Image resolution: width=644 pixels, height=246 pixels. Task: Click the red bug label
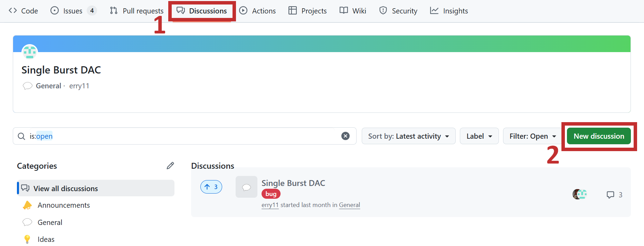click(x=271, y=194)
